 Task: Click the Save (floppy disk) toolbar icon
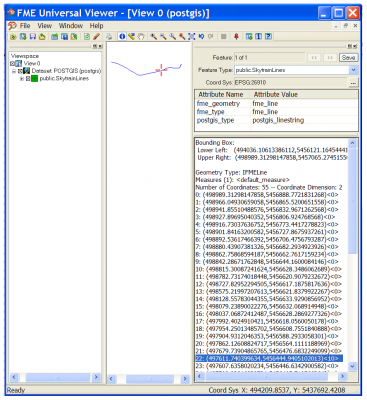(32, 37)
